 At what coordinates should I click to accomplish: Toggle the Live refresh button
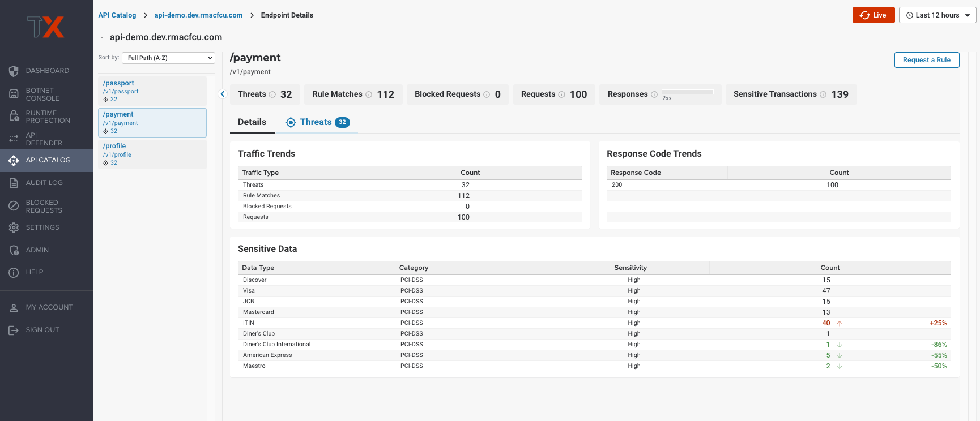tap(873, 15)
